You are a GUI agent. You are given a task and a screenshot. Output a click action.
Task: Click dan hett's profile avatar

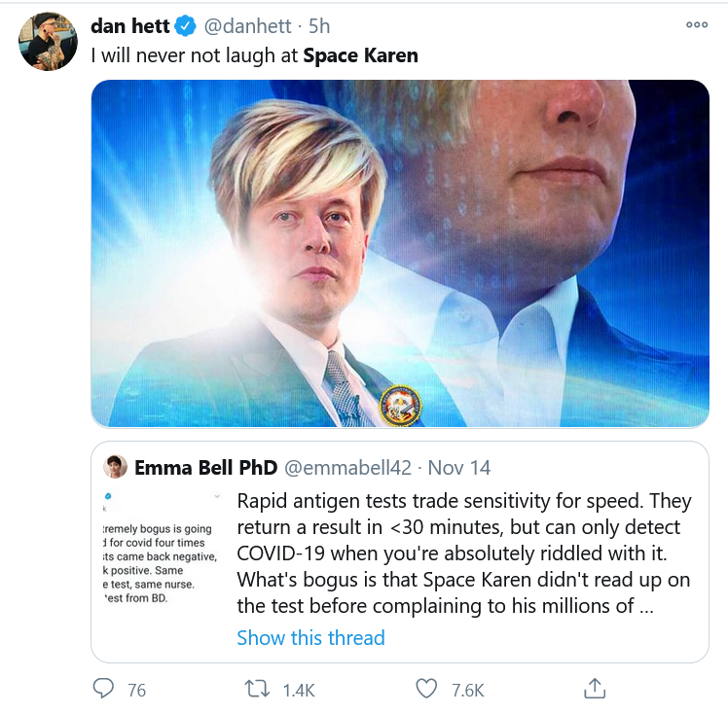tap(48, 42)
